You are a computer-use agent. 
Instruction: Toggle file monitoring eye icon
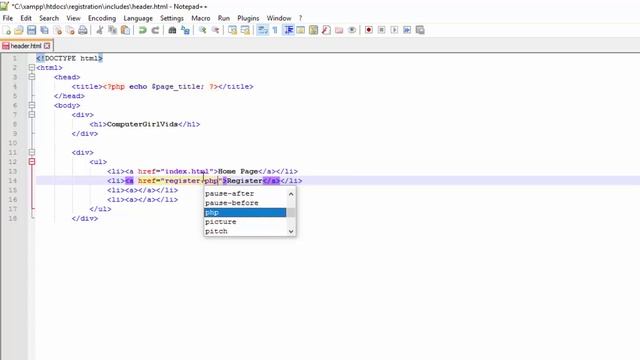351,30
